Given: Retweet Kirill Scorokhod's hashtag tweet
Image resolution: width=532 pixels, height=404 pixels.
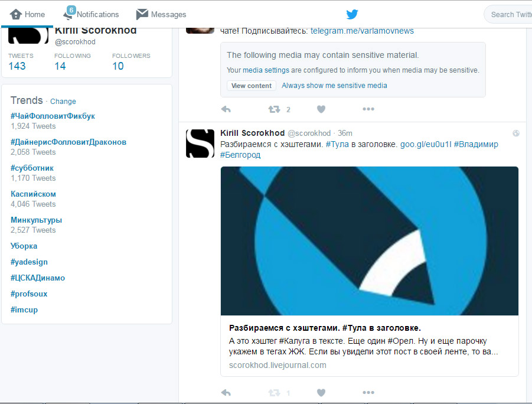Looking at the screenshot, I should click(274, 393).
